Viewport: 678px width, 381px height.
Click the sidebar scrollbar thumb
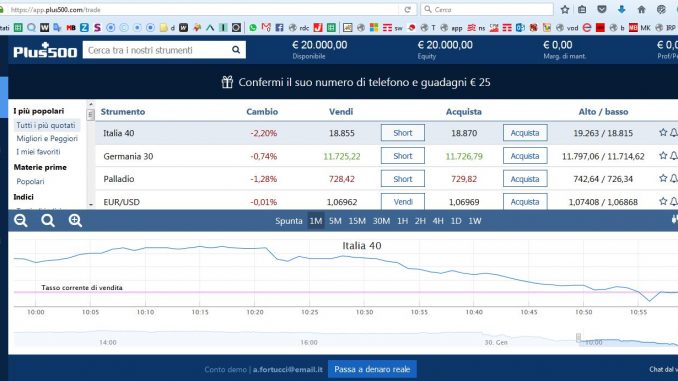tap(90, 115)
